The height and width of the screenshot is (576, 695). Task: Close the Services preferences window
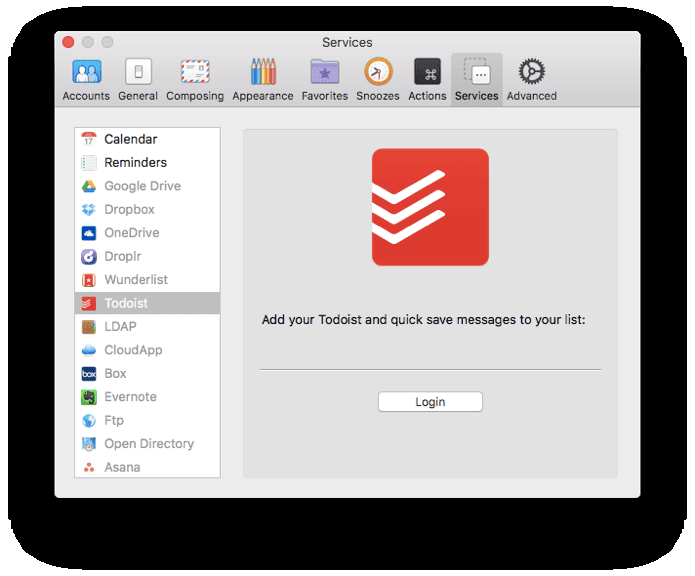click(x=68, y=42)
